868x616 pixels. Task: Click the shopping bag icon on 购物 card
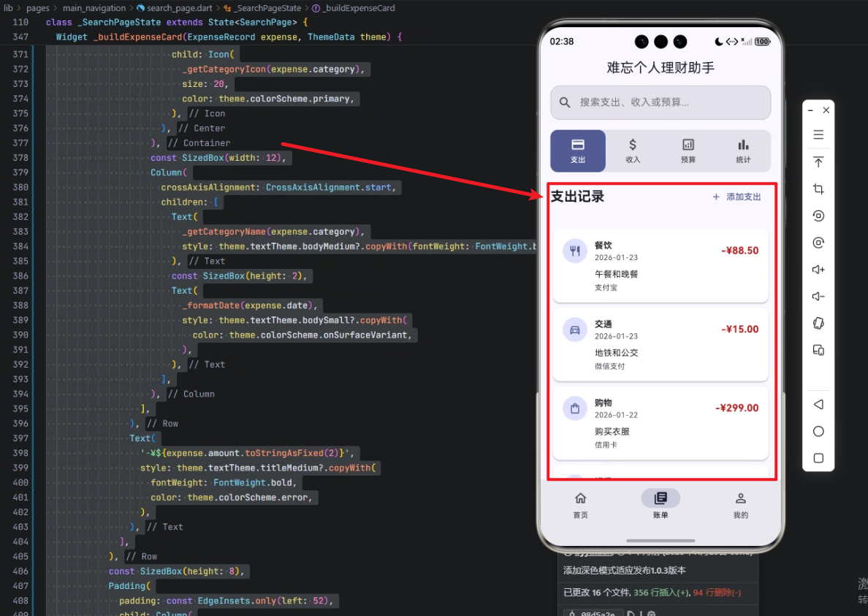coord(575,408)
